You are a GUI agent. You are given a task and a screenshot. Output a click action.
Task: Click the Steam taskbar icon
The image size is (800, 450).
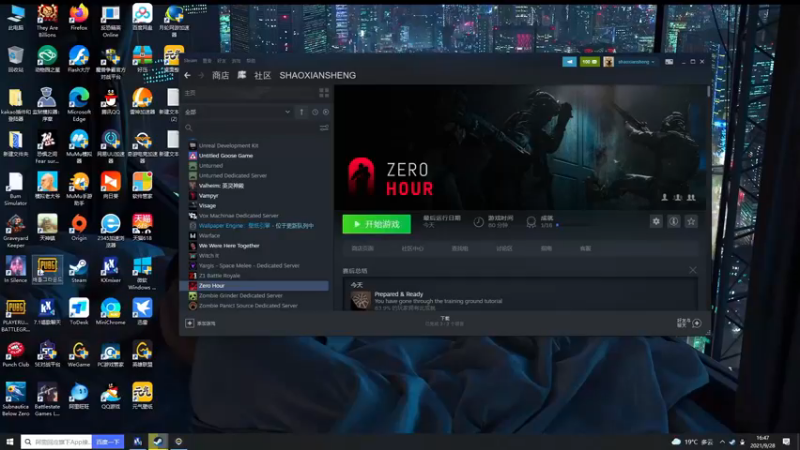point(158,441)
